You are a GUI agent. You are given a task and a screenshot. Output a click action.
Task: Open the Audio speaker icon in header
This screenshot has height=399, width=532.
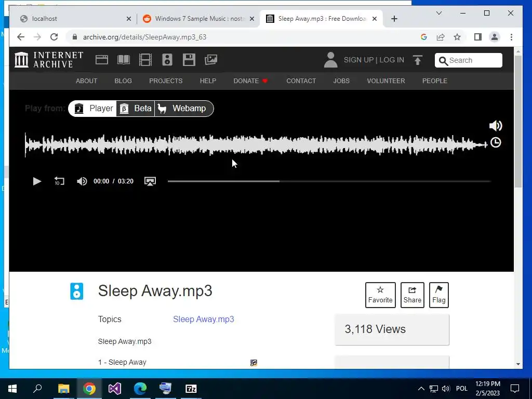tap(167, 60)
